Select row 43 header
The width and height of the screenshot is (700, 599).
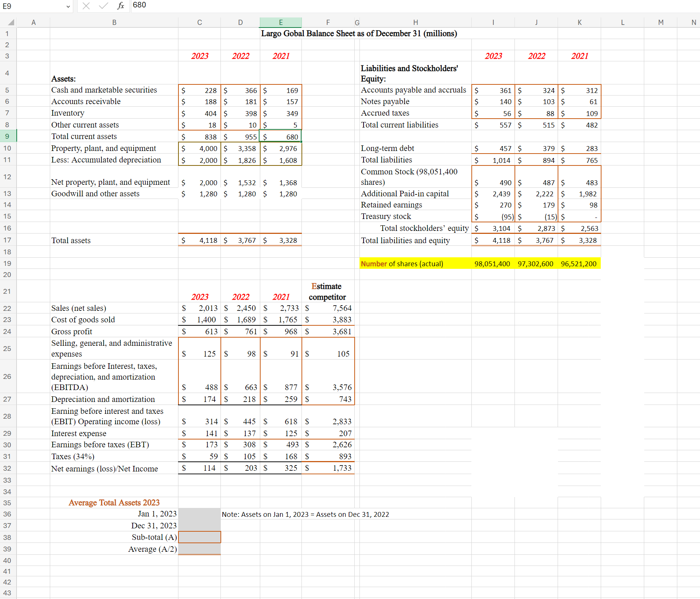[x=7, y=593]
